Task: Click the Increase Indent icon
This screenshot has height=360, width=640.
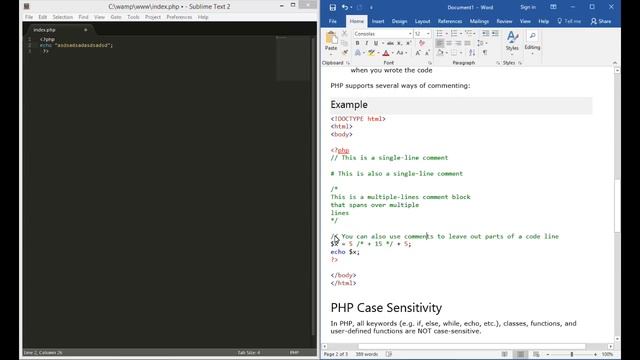Action: click(x=495, y=33)
